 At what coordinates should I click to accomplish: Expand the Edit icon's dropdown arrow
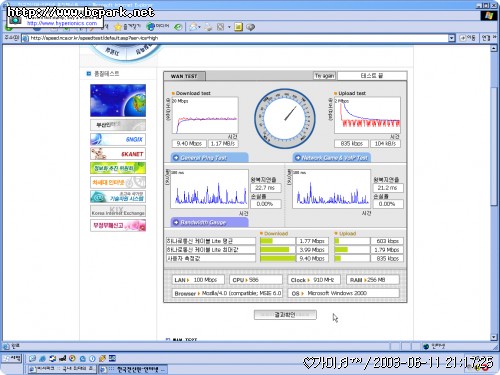[229, 27]
